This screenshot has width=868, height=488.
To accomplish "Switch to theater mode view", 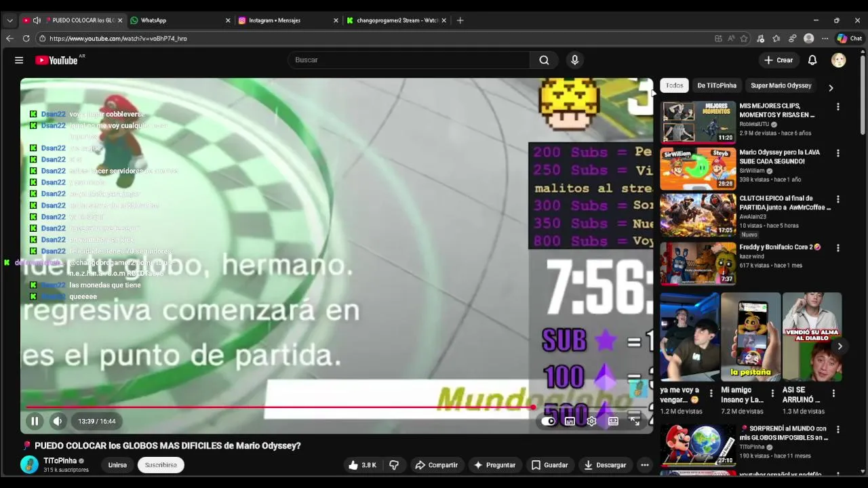I will pyautogui.click(x=613, y=421).
